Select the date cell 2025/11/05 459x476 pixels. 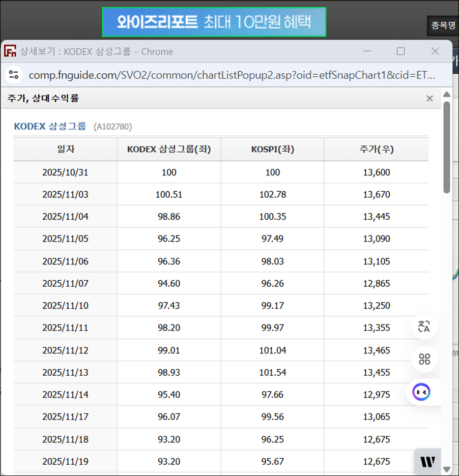[65, 239]
